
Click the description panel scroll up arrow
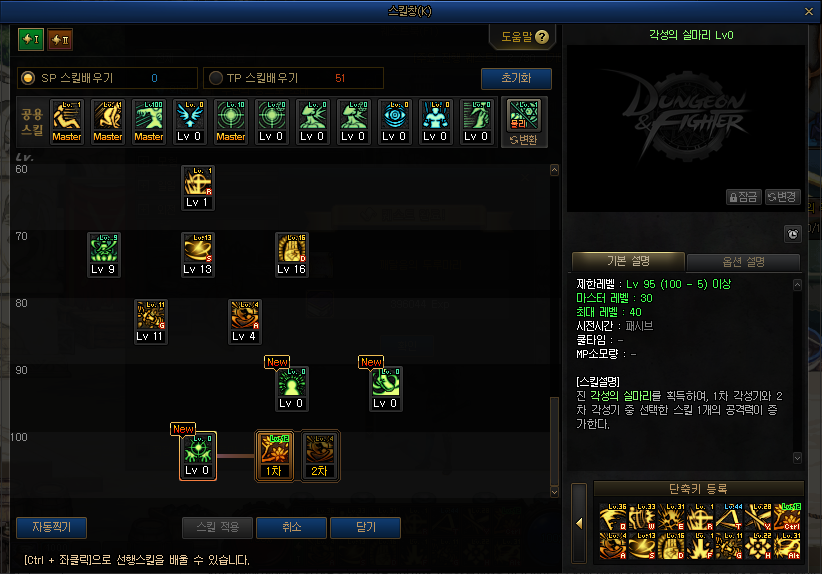coord(797,285)
